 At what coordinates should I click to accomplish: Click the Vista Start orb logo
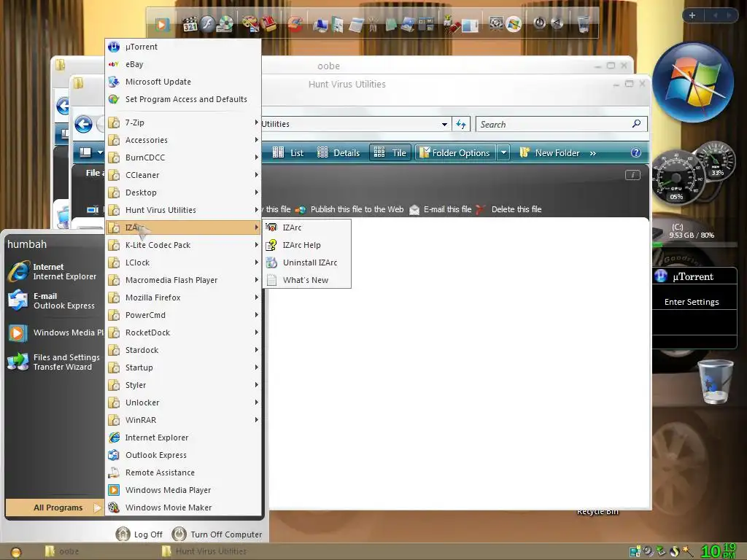(692, 83)
